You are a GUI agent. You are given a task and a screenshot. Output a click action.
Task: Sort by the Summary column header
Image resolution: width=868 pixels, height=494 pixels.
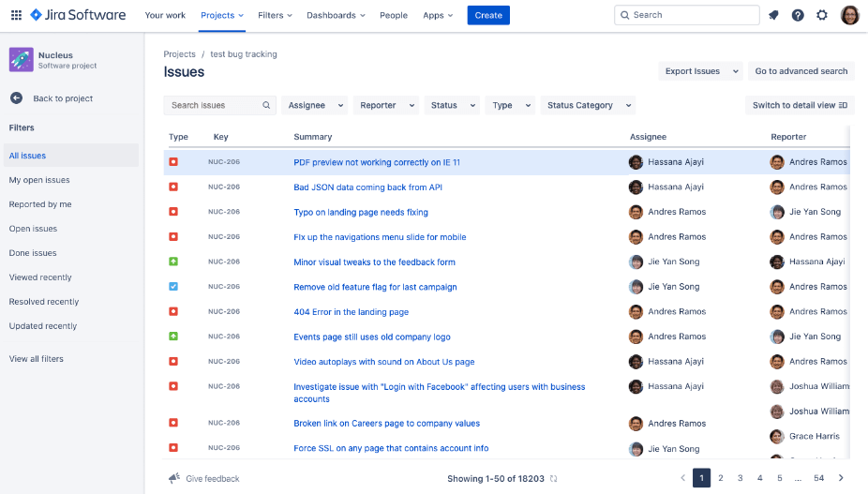313,137
